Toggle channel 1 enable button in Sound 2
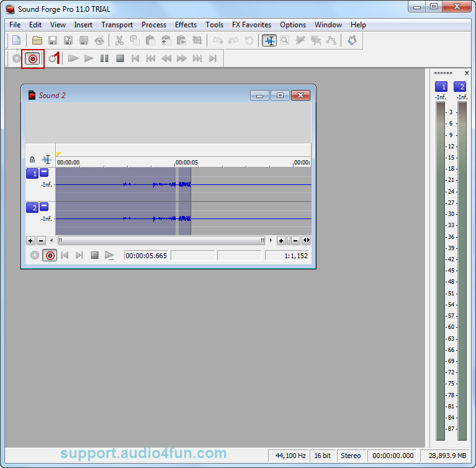 (x=32, y=174)
